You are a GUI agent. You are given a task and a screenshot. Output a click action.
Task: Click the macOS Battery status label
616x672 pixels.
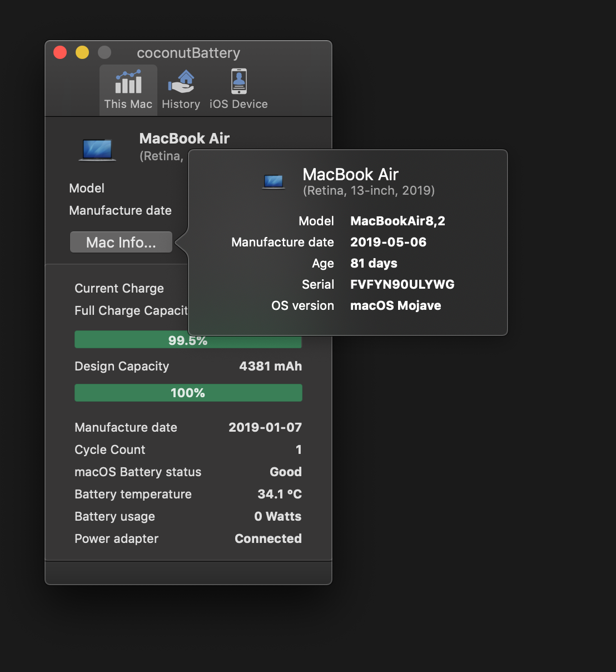[138, 472]
